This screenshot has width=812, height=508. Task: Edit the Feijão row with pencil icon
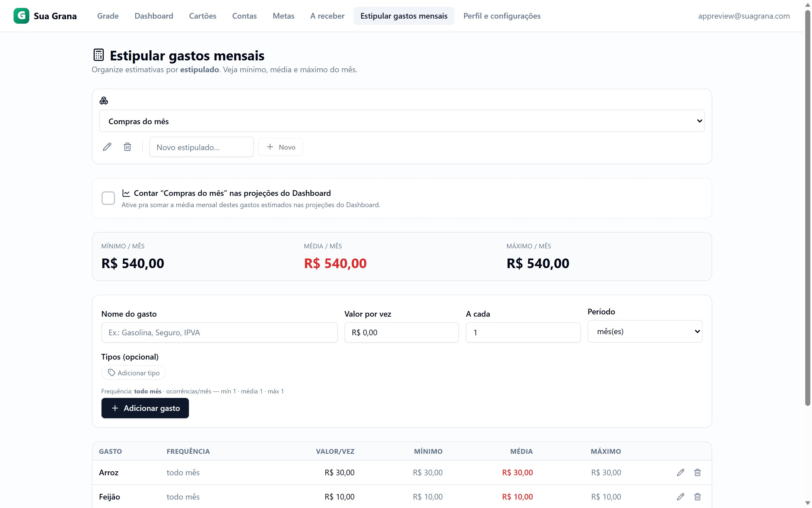[680, 497]
